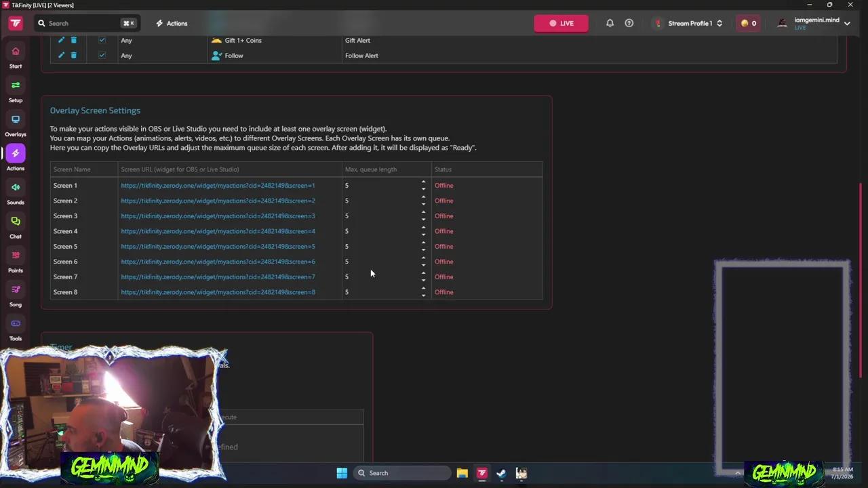Show hidden icons in the system tray
This screenshot has width=868, height=488.
(738, 473)
